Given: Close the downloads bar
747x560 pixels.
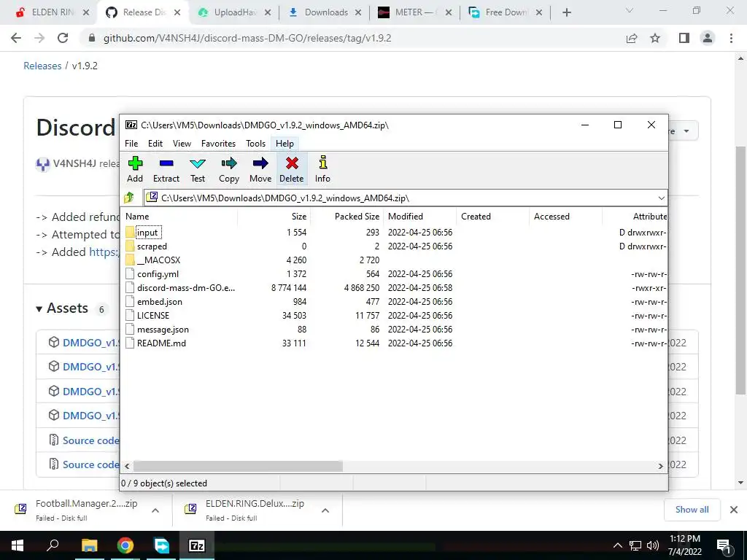Looking at the screenshot, I should coord(734,510).
